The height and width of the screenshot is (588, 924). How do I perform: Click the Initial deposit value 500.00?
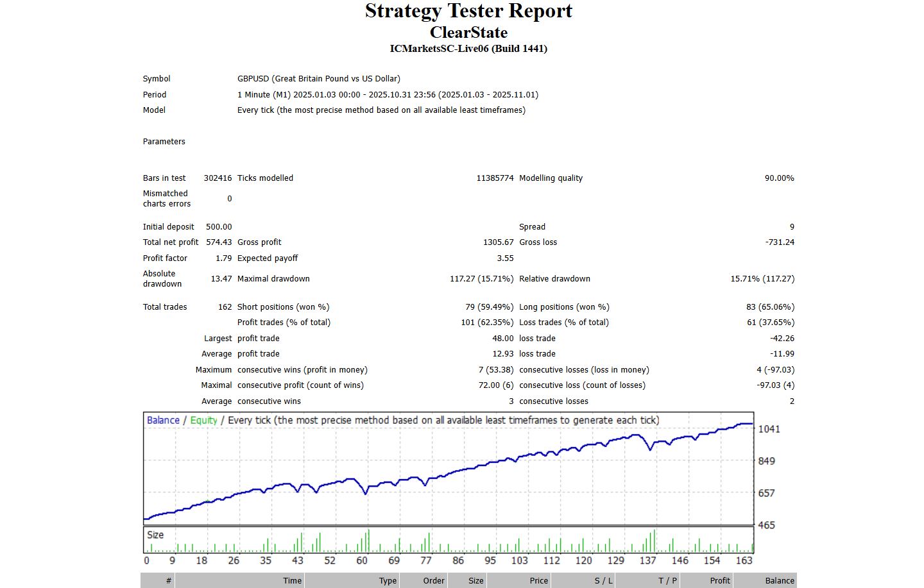click(x=219, y=227)
